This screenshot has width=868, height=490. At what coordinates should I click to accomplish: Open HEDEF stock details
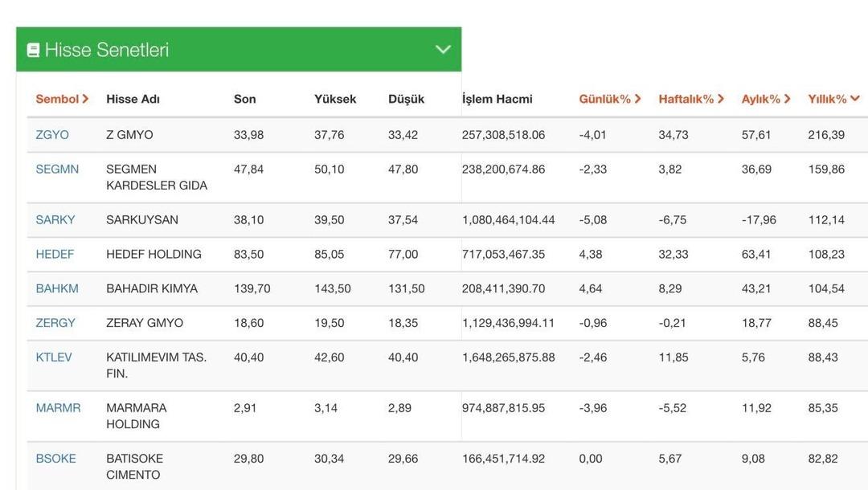click(x=55, y=255)
